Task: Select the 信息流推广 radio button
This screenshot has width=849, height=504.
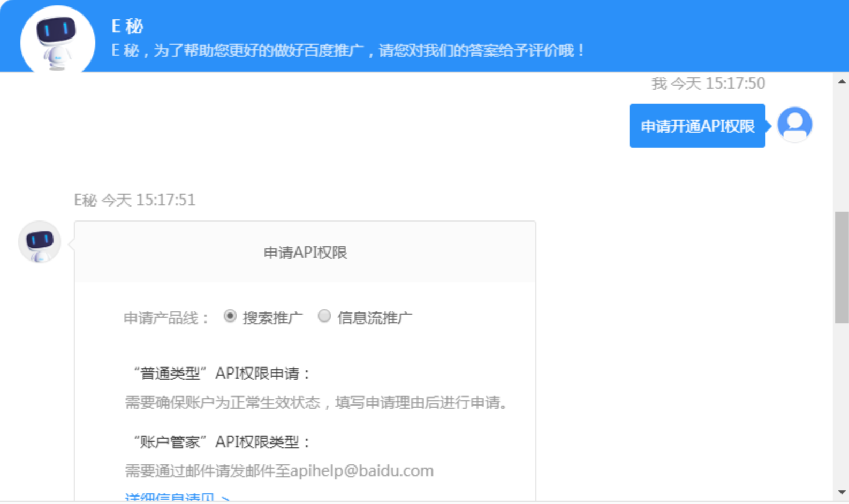Action: [x=324, y=316]
